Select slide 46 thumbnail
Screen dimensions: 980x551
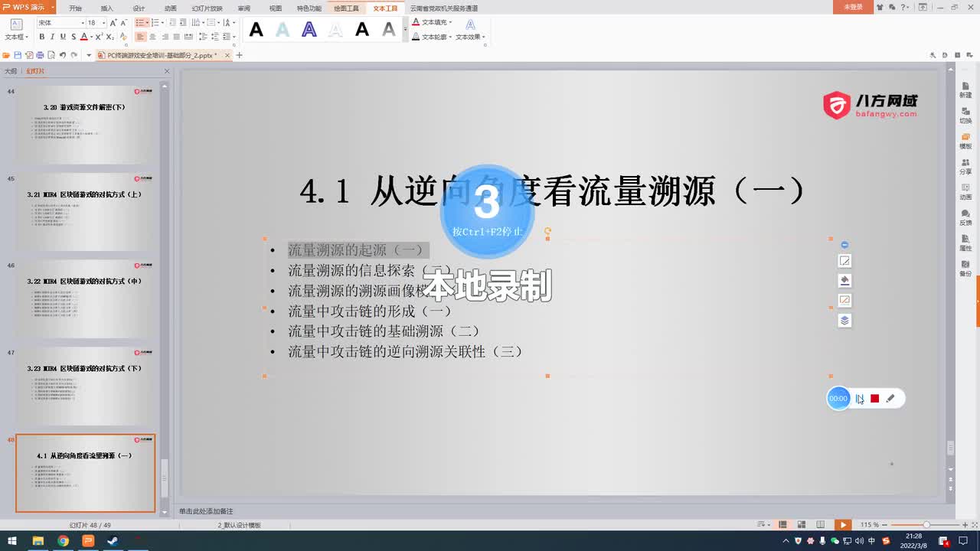pyautogui.click(x=85, y=298)
